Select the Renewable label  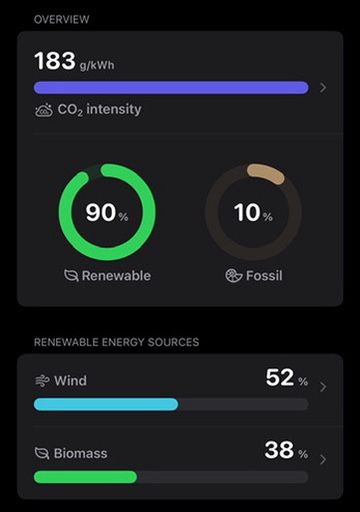pyautogui.click(x=116, y=276)
